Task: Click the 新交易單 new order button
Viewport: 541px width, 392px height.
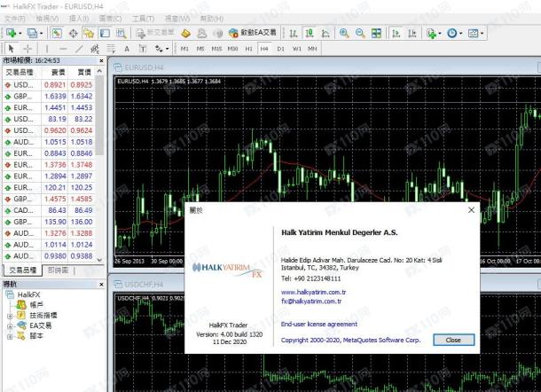Action: point(155,33)
